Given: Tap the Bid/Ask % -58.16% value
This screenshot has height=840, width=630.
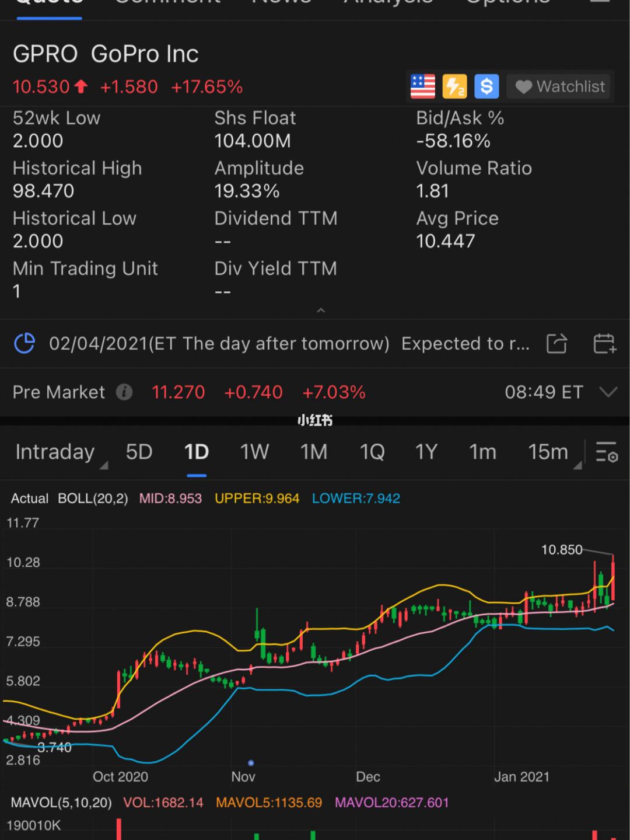Looking at the screenshot, I should point(453,141).
